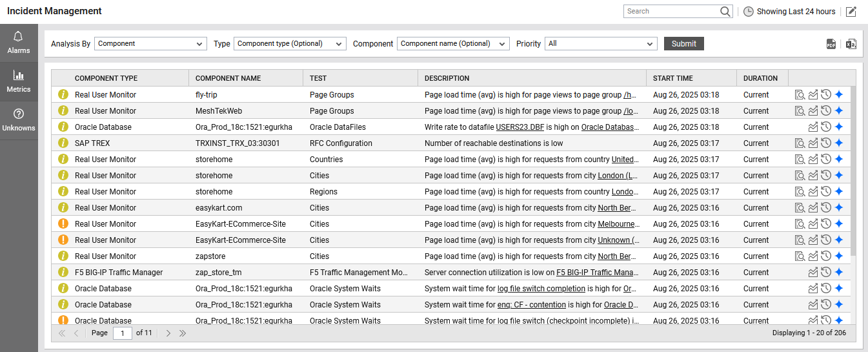Open the Unknowns tab in sidebar
This screenshot has width=868, height=352.
coord(19,120)
